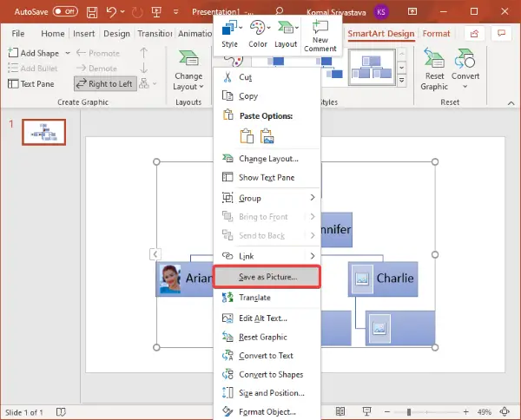Paste using destination theme icon
The image size is (521, 420).
click(247, 135)
